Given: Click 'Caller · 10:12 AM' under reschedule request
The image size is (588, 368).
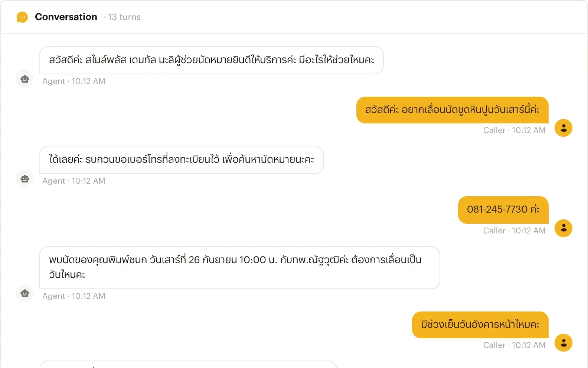Looking at the screenshot, I should [514, 130].
